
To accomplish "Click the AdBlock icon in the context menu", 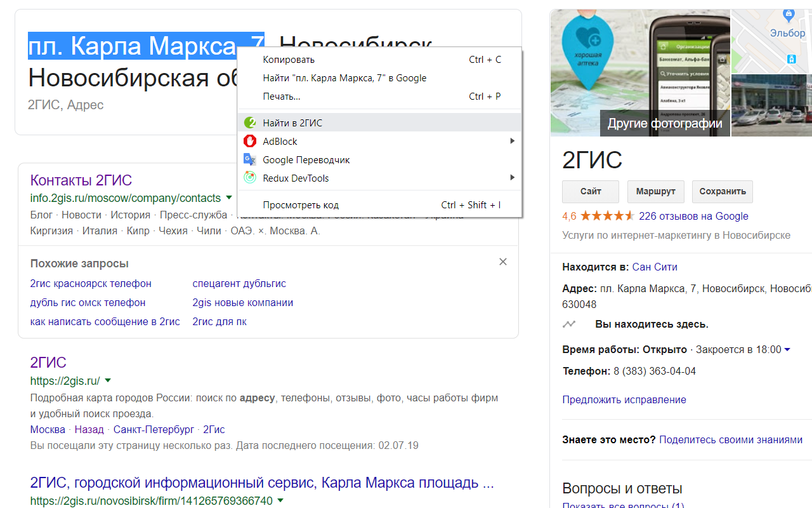I will click(250, 141).
